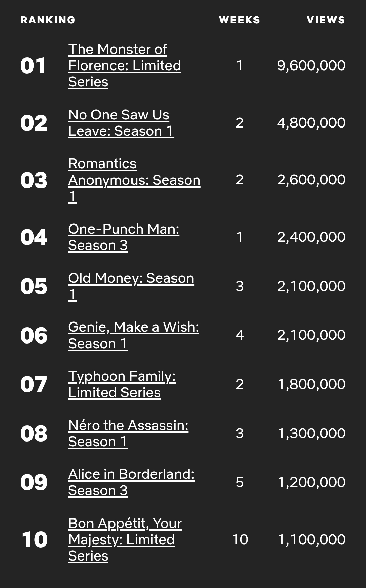Click Néro the Assassin: Season 1
Image resolution: width=366 pixels, height=588 pixels.
tap(128, 433)
